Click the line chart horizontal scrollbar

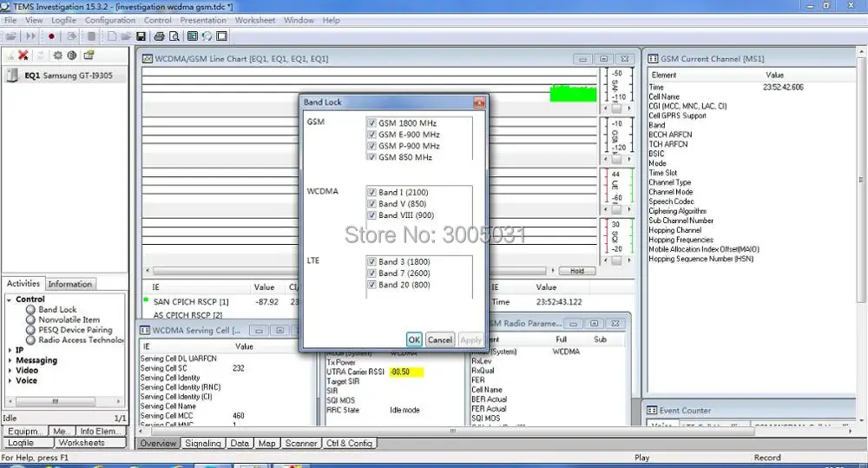pos(349,271)
